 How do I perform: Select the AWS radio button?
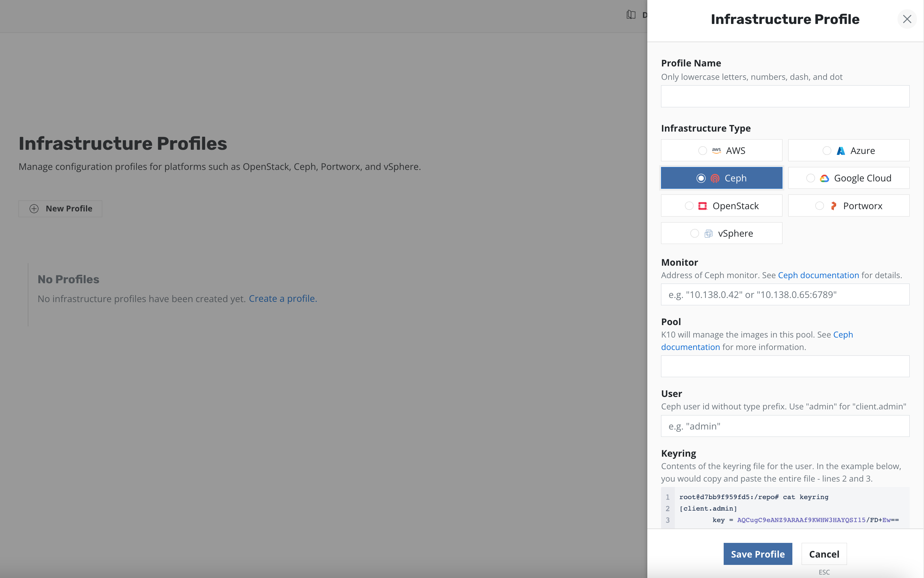click(702, 151)
